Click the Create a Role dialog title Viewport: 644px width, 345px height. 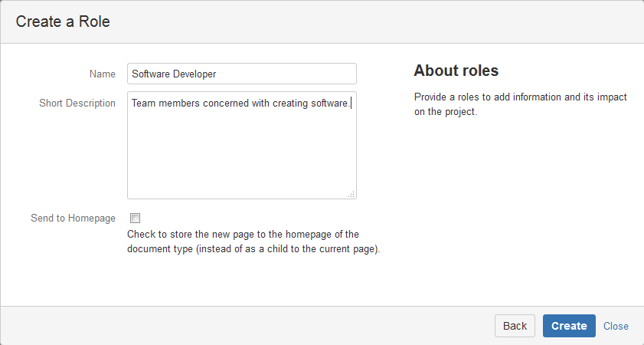pos(63,21)
